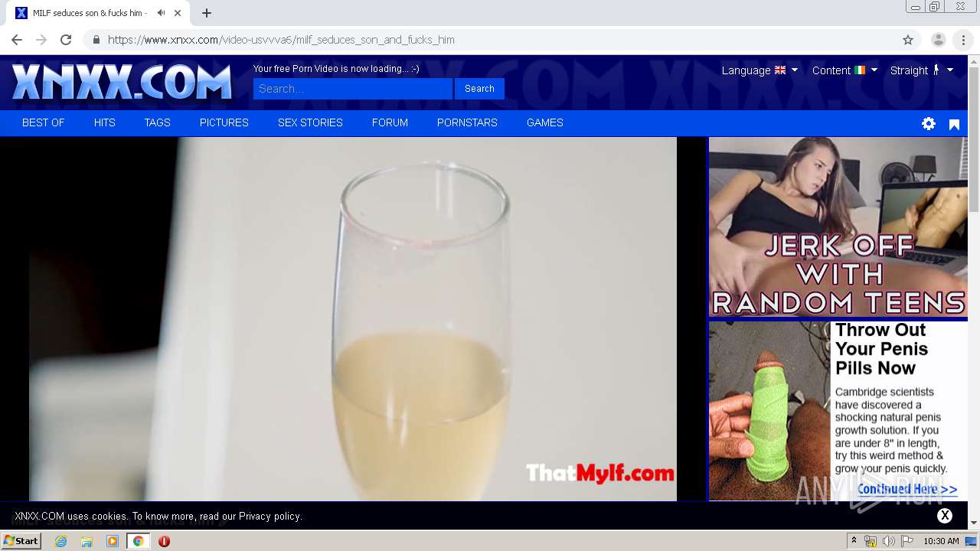Image resolution: width=980 pixels, height=551 pixels.
Task: Click the red Opera-style taskbar icon
Action: (164, 541)
